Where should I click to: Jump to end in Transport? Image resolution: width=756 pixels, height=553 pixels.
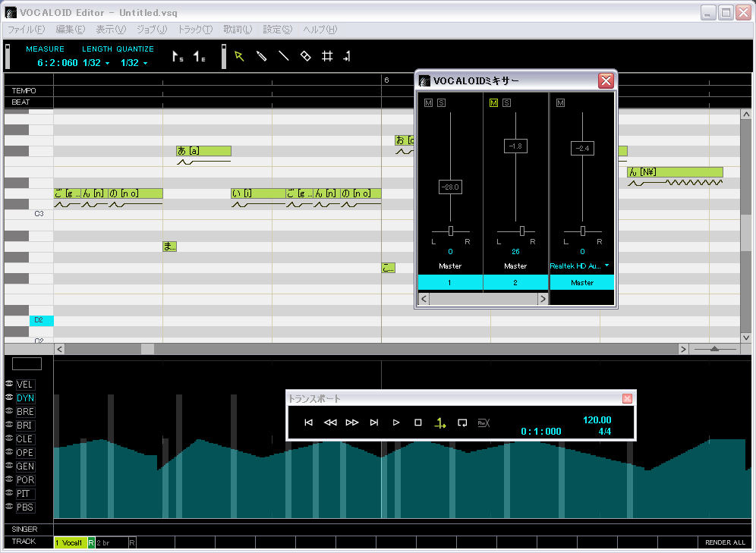click(x=374, y=423)
